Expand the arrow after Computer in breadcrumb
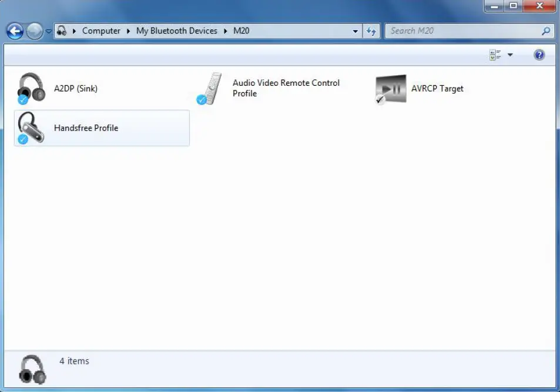The height and width of the screenshot is (392, 560). pyautogui.click(x=128, y=31)
